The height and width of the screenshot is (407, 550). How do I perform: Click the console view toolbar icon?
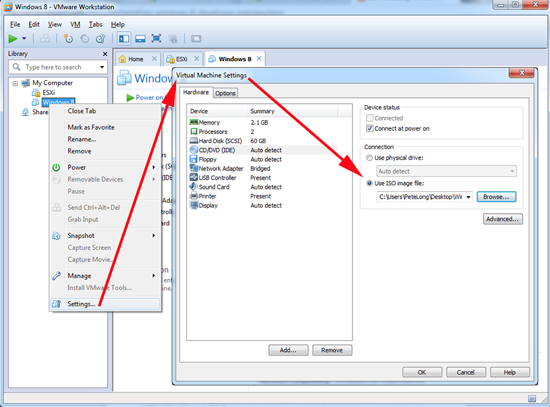pos(196,39)
